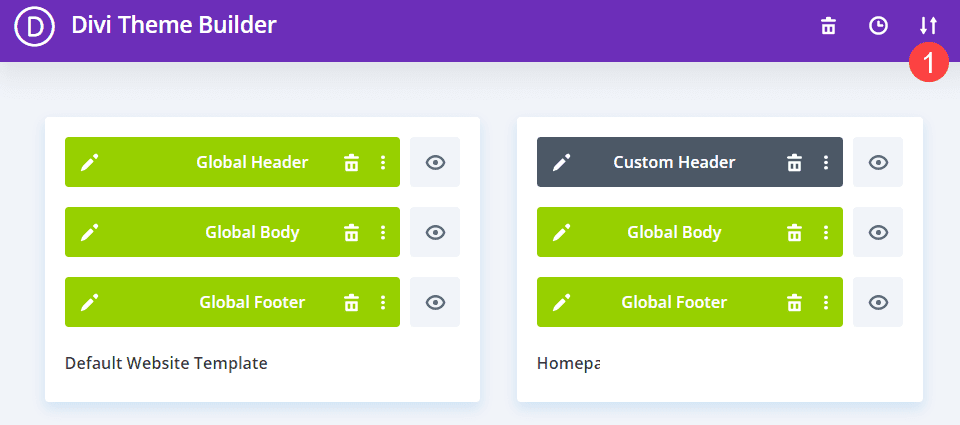Edit the default template's Global Header
Screen dimensions: 960x425
[x=90, y=162]
